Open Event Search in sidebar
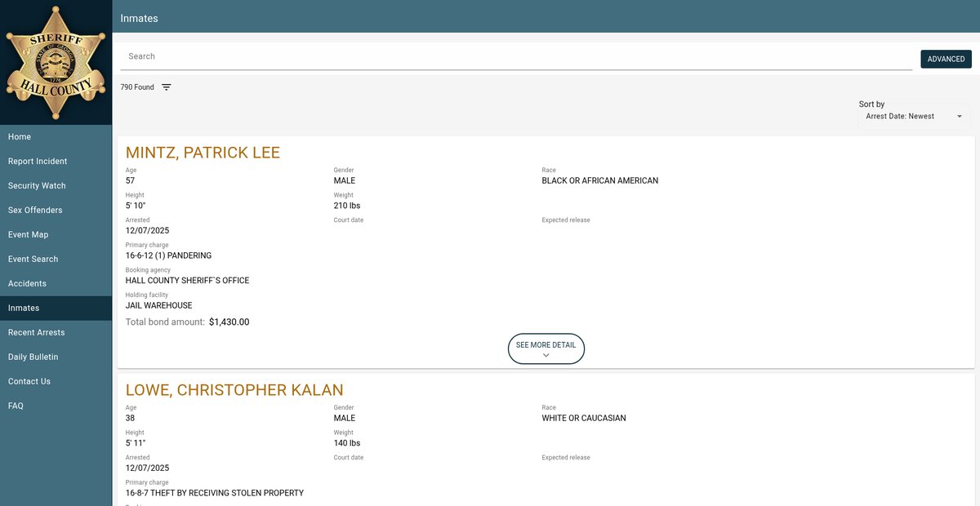980x506 pixels. click(56, 260)
